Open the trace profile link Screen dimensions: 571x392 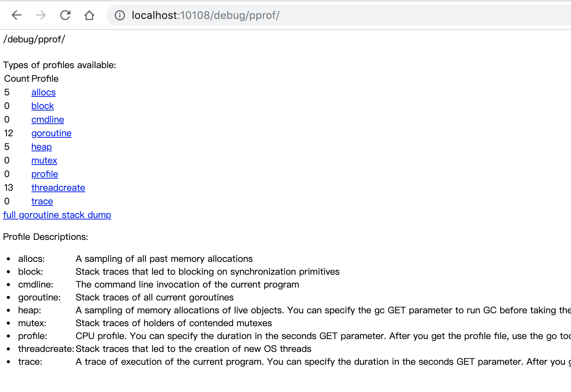[x=42, y=201]
